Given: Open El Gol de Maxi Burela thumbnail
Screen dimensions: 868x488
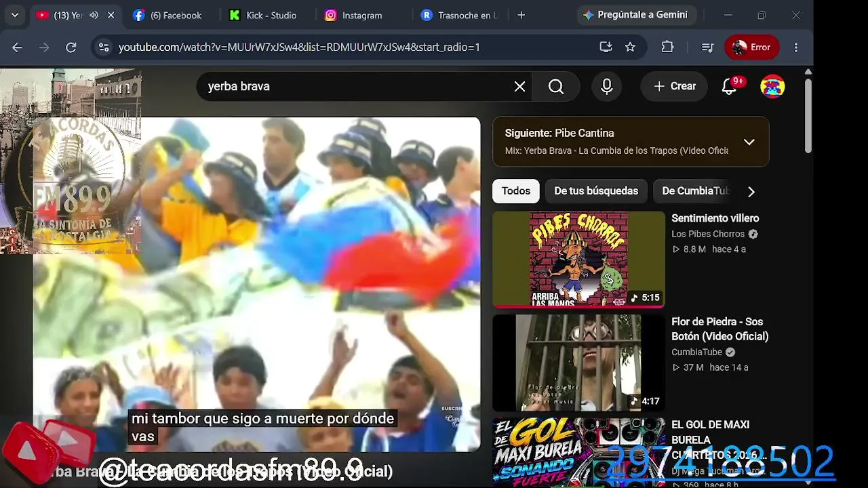Looking at the screenshot, I should click(578, 452).
